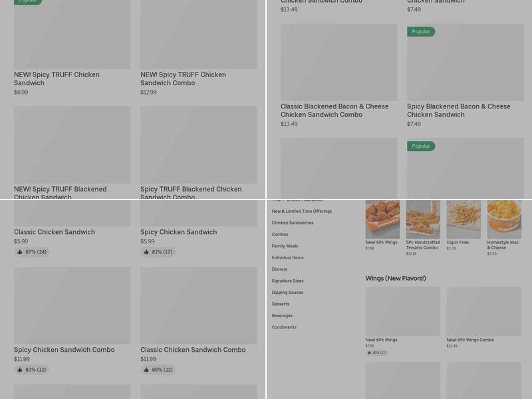Click Popular badge on Spicy Blackened Bacon & Cheese Sandwich

[421, 31]
